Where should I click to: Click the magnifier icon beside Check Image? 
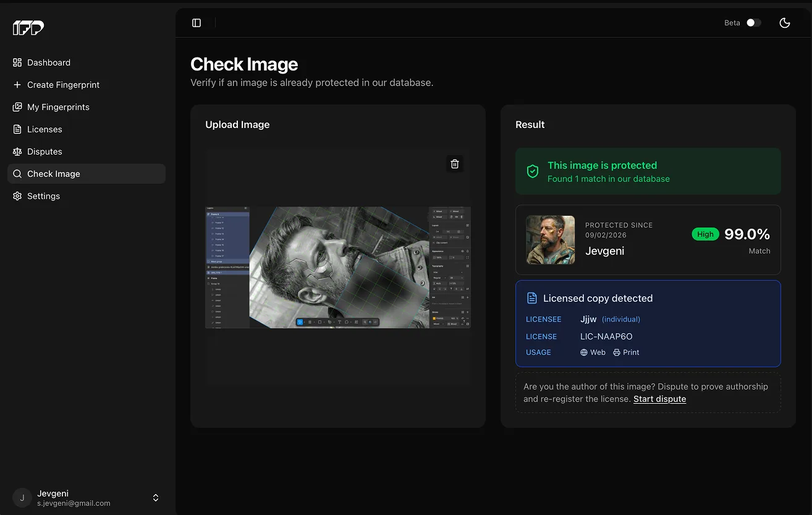pos(17,174)
